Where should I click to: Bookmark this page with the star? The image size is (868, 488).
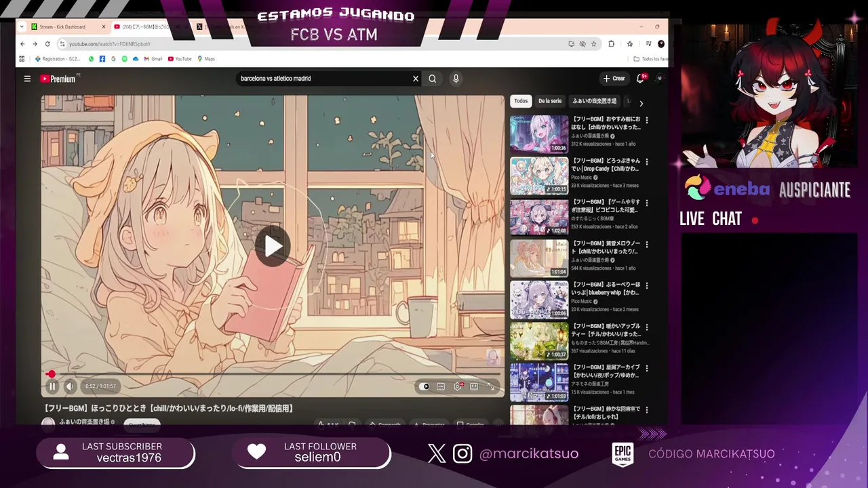pos(593,44)
